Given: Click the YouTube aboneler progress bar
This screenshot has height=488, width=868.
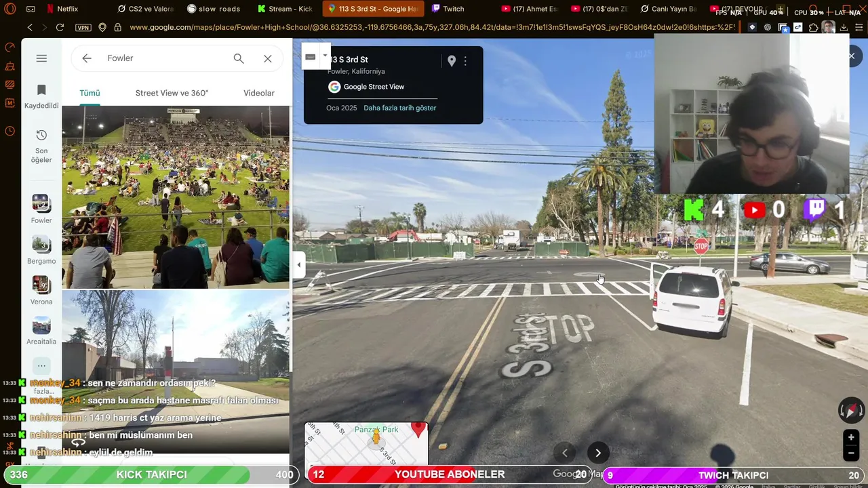Looking at the screenshot, I should [x=450, y=474].
